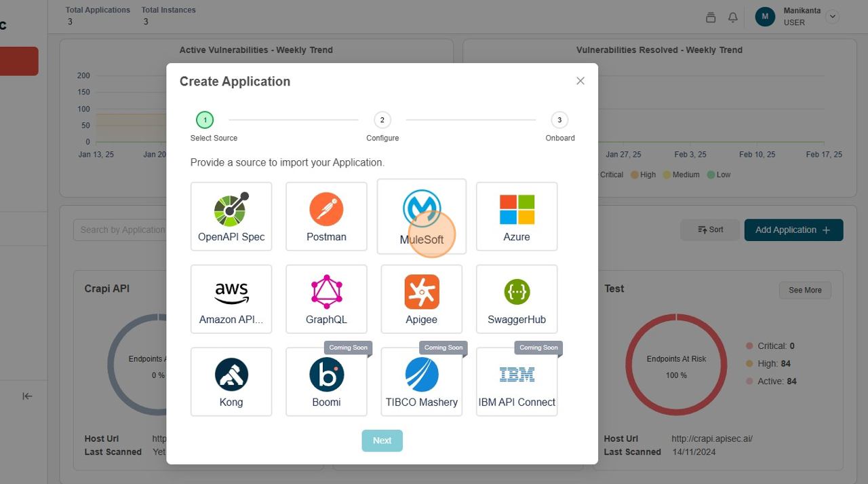Select the GraphQL source option
The image size is (868, 484).
(x=326, y=299)
